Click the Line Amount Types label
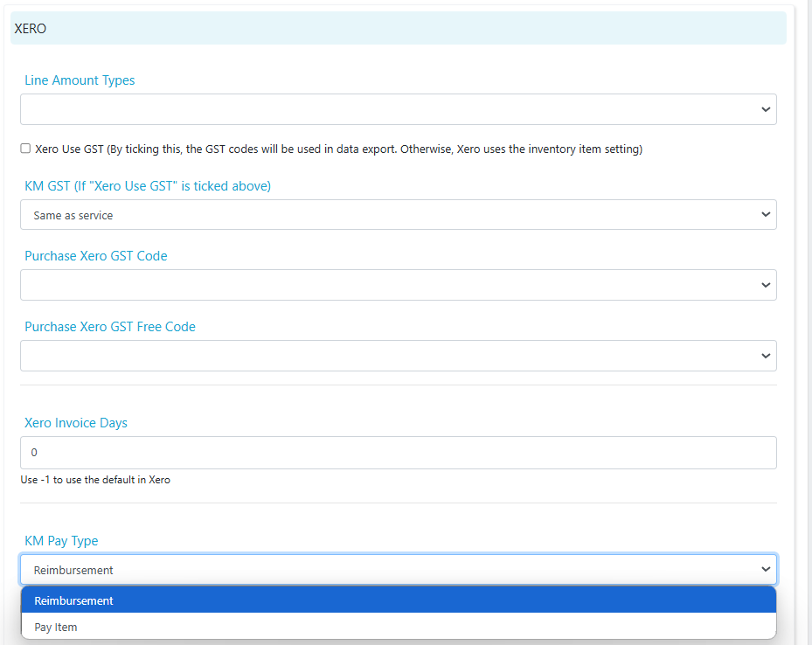The width and height of the screenshot is (812, 645). tap(80, 80)
